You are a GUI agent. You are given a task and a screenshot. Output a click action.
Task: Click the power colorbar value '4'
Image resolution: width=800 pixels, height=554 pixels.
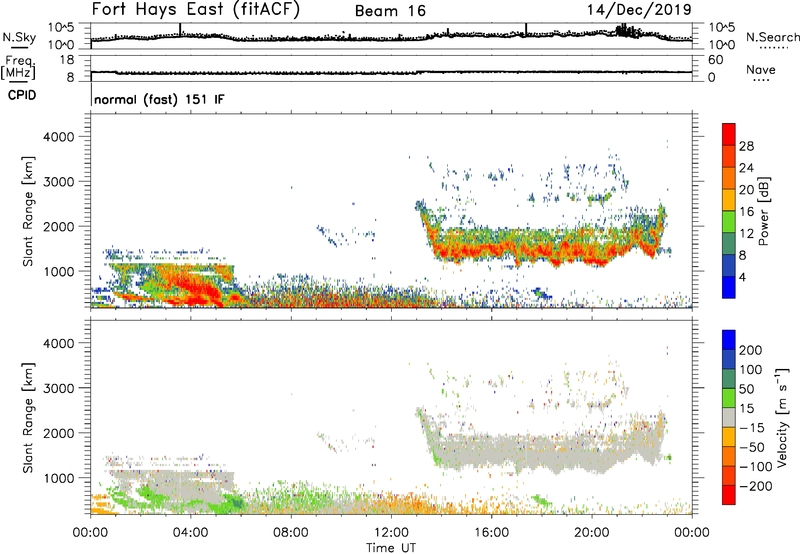742,277
